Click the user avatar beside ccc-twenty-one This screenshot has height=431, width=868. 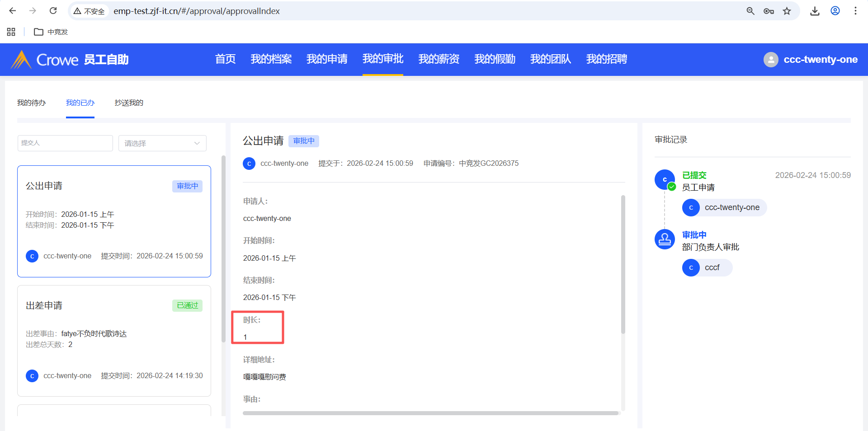pos(771,60)
